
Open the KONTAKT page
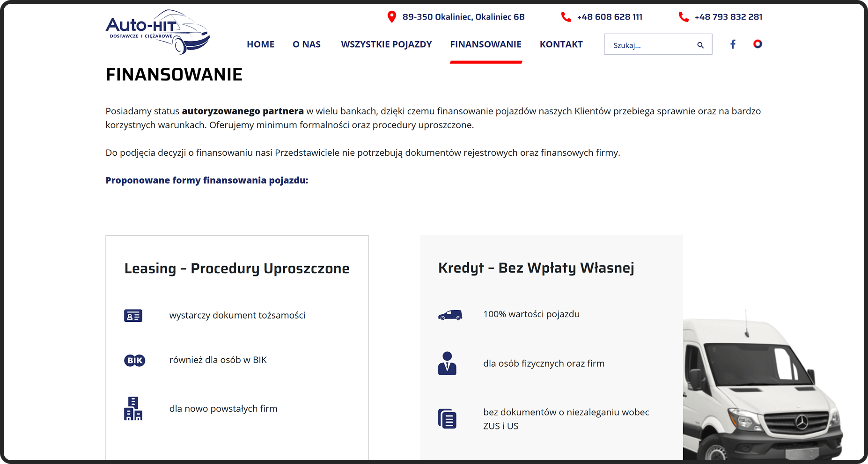[561, 44]
